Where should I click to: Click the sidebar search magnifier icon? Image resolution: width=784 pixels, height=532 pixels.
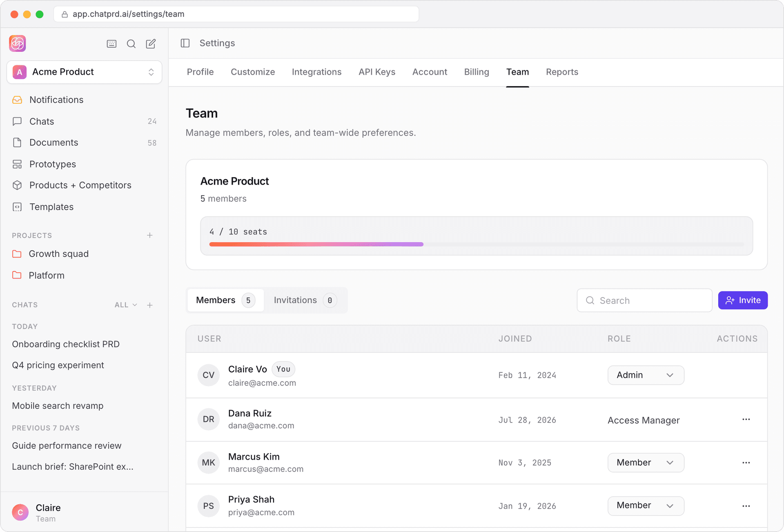pos(131,44)
